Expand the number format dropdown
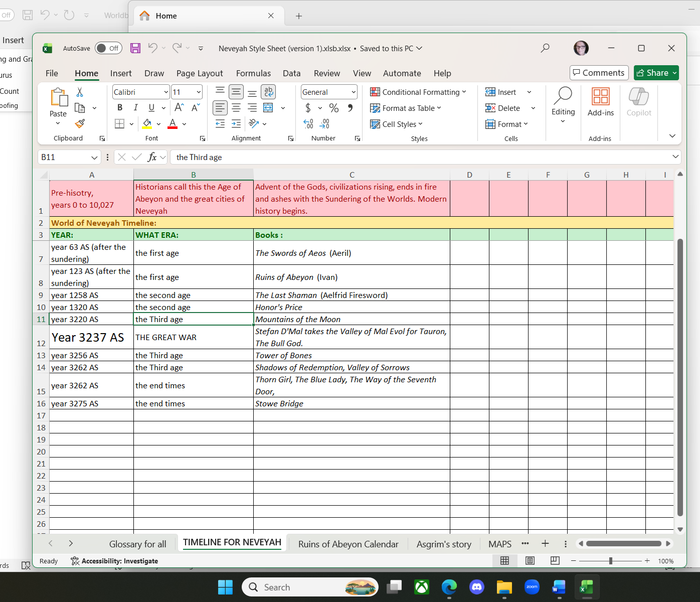Viewport: 700px width, 602px height. [x=354, y=92]
